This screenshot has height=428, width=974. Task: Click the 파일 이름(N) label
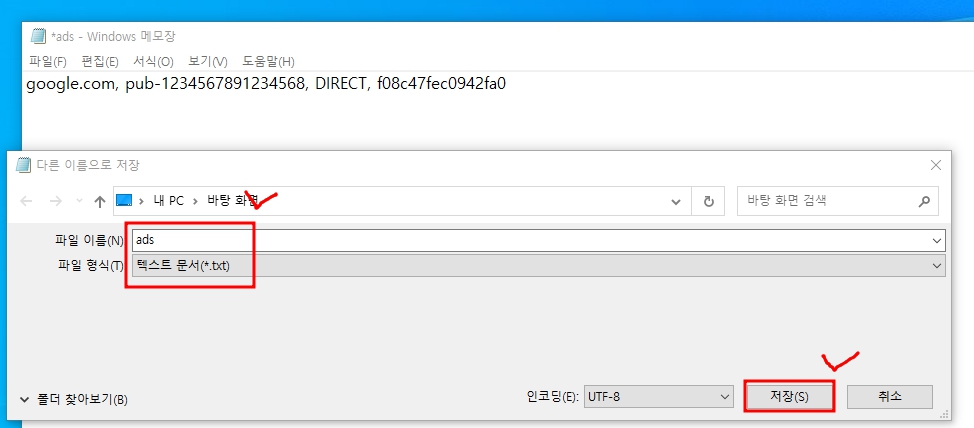pos(90,240)
